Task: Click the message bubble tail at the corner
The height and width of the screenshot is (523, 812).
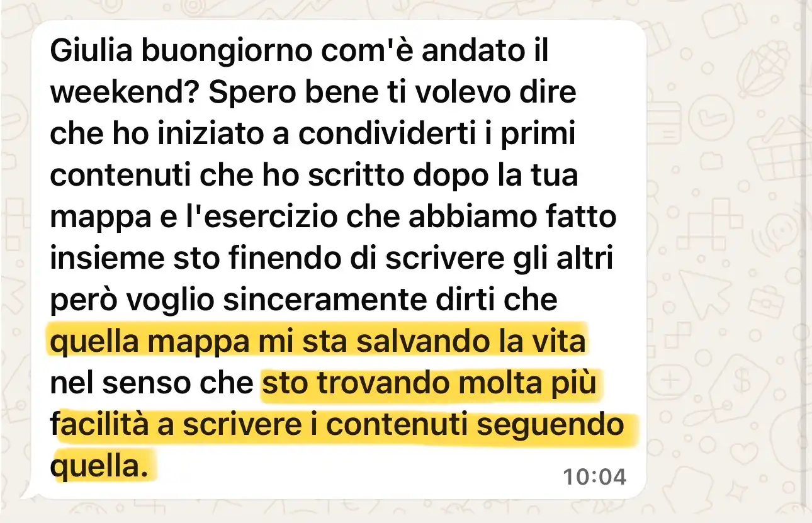Action: pyautogui.click(x=28, y=493)
